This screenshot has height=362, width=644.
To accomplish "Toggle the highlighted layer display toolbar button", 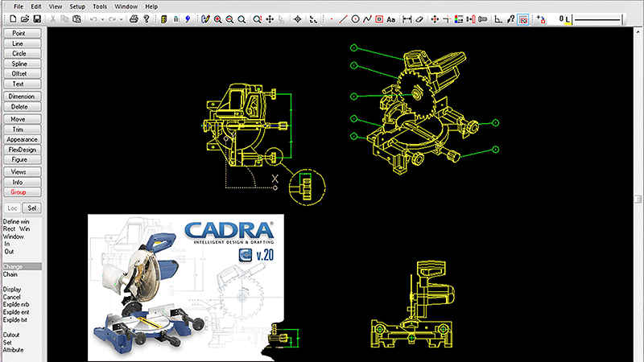I will (523, 18).
